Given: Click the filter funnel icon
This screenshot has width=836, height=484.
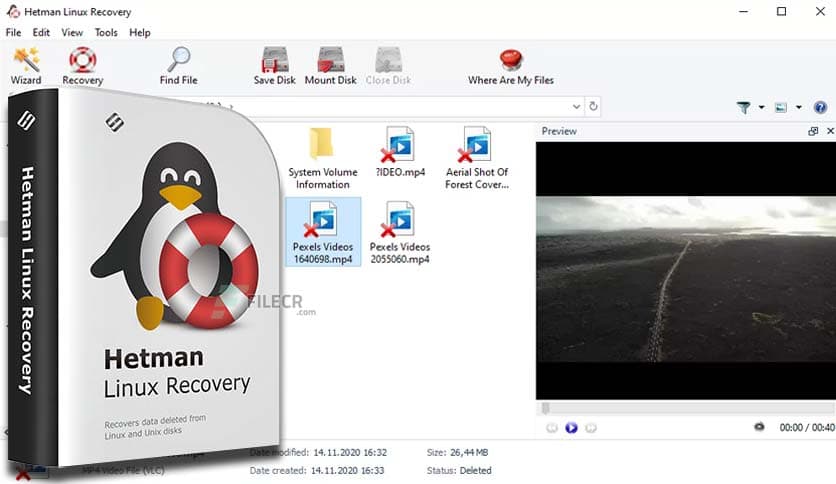Looking at the screenshot, I should (x=744, y=108).
